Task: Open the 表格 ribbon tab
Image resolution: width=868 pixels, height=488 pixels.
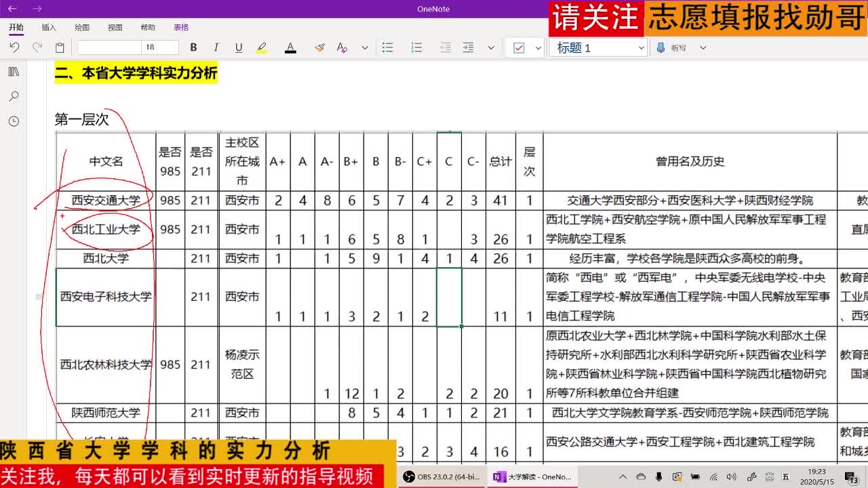Action: tap(181, 27)
